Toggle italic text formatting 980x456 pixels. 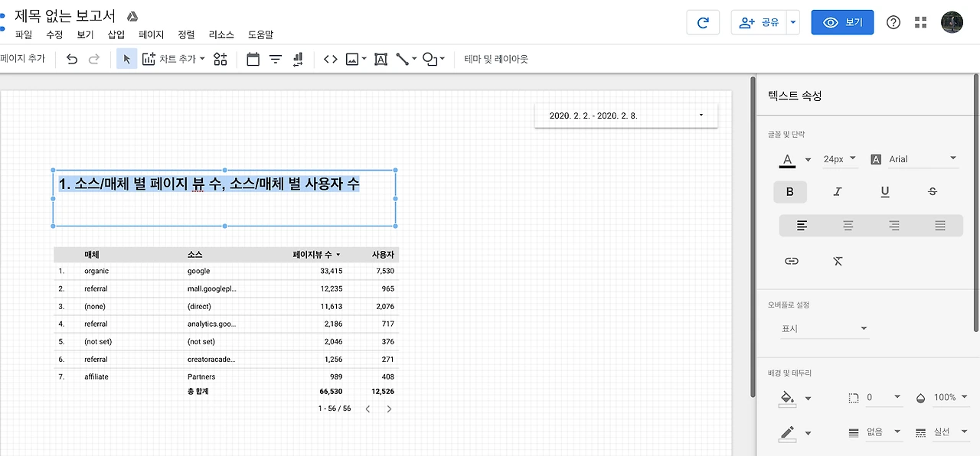(x=838, y=191)
